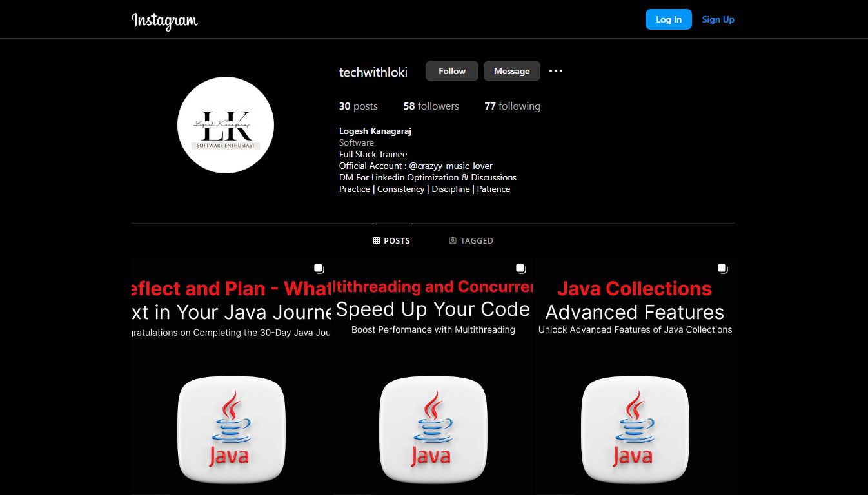This screenshot has width=868, height=495.
Task: Open the 77 following list
Action: pyautogui.click(x=513, y=106)
